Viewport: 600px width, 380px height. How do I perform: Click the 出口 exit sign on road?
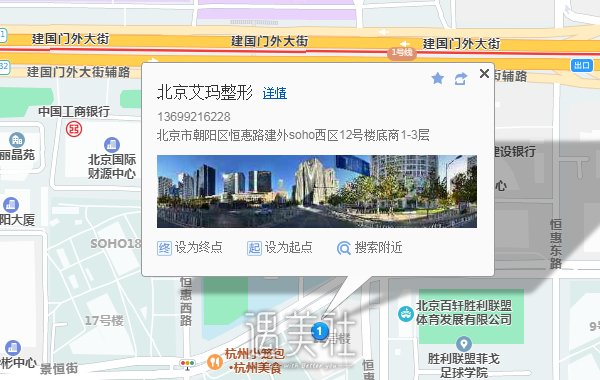pyautogui.click(x=582, y=65)
